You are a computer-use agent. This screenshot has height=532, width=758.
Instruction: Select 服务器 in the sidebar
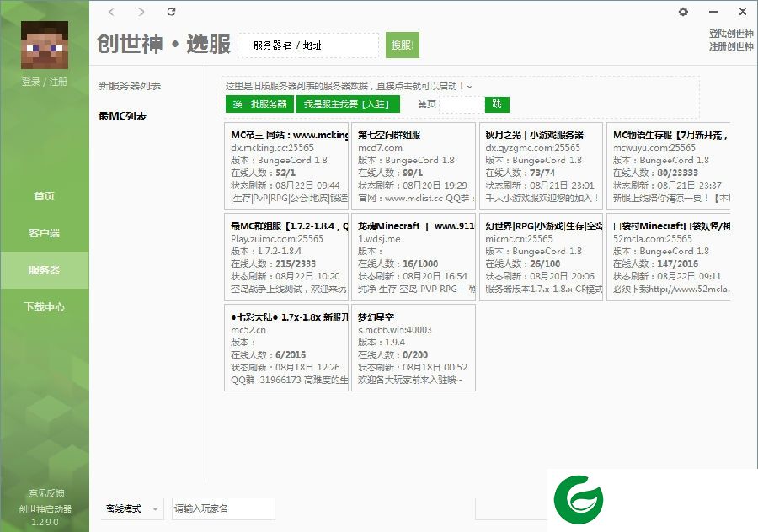pos(45,270)
